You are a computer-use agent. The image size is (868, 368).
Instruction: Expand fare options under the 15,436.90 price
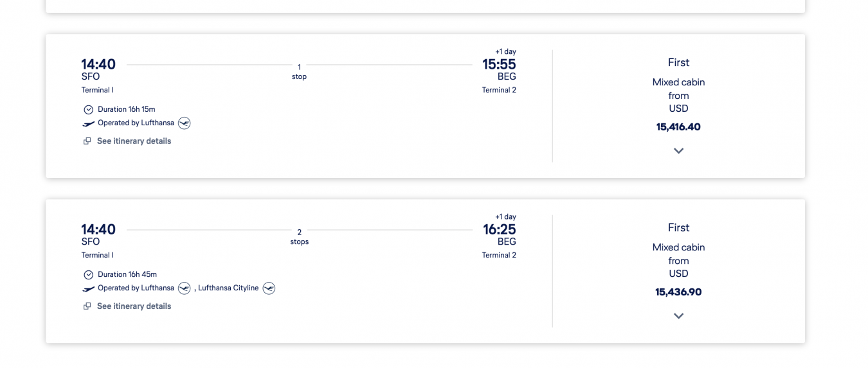click(678, 316)
